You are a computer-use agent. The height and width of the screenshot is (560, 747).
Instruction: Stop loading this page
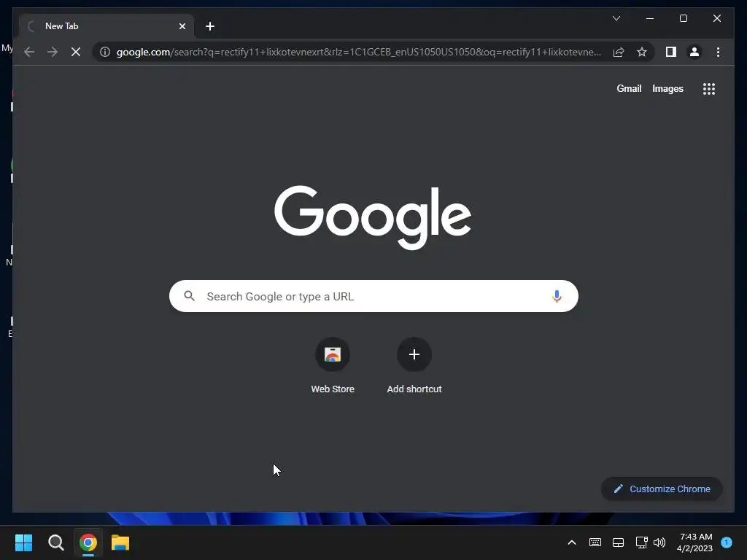76,52
